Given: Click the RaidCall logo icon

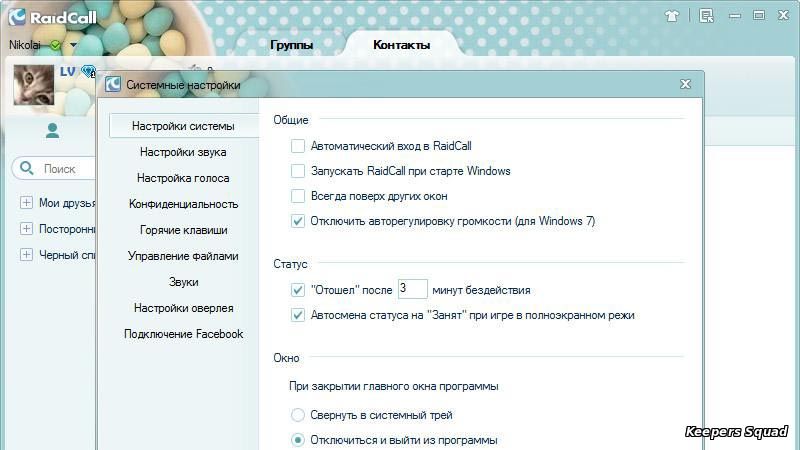Looking at the screenshot, I should (x=17, y=17).
